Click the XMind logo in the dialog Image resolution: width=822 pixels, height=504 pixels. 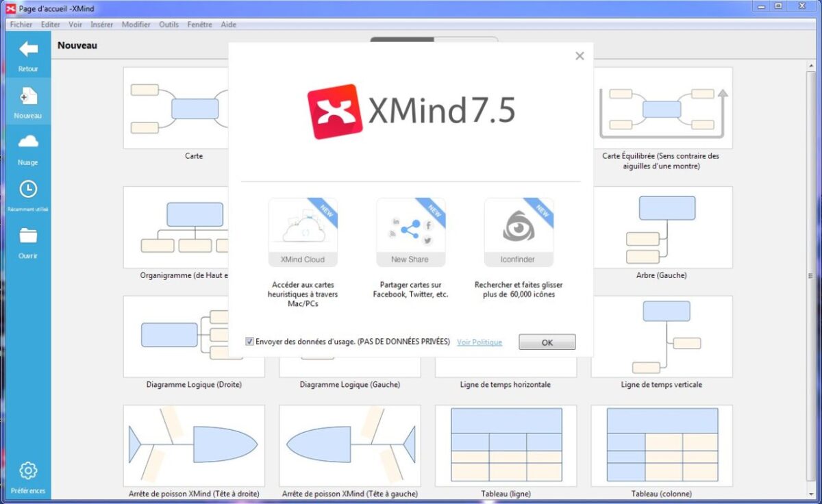pos(334,109)
